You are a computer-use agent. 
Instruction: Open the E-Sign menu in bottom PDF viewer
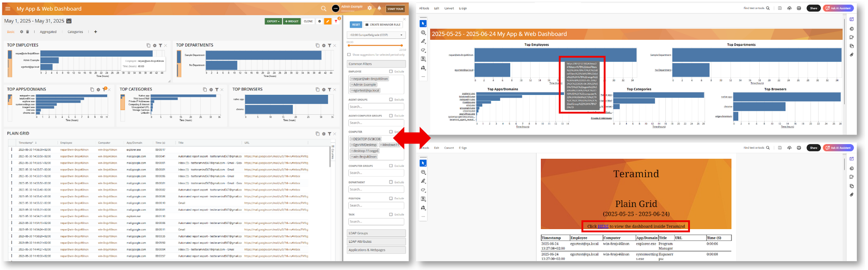pyautogui.click(x=463, y=148)
